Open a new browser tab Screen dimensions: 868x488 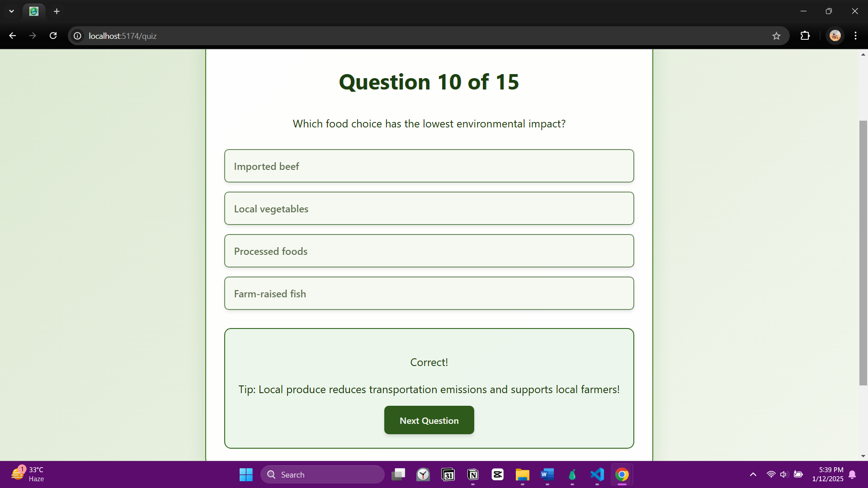pos(57,11)
